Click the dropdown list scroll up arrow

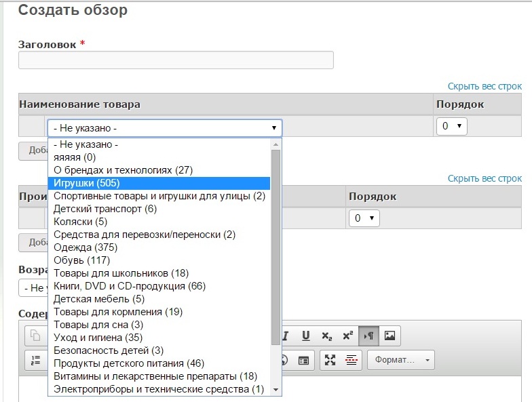point(275,144)
